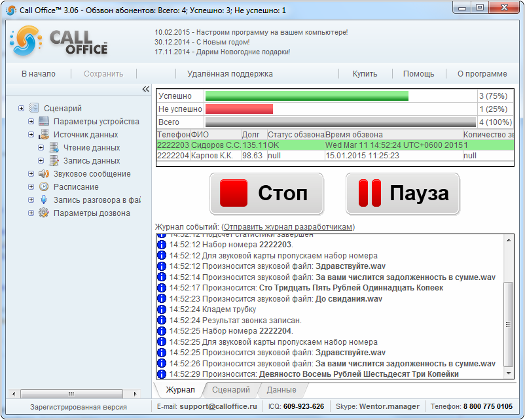Stop the calling with Стоп button
The height and width of the screenshot is (420, 525).
tap(266, 194)
